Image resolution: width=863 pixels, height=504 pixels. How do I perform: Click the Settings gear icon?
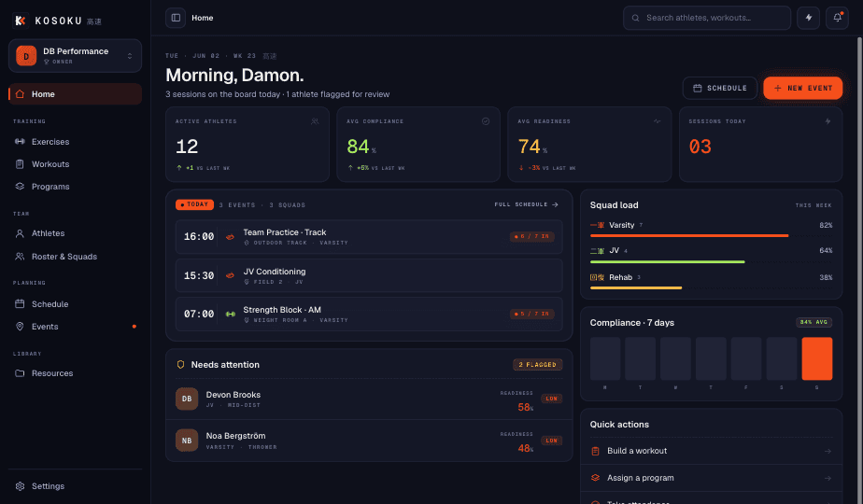[x=20, y=486]
